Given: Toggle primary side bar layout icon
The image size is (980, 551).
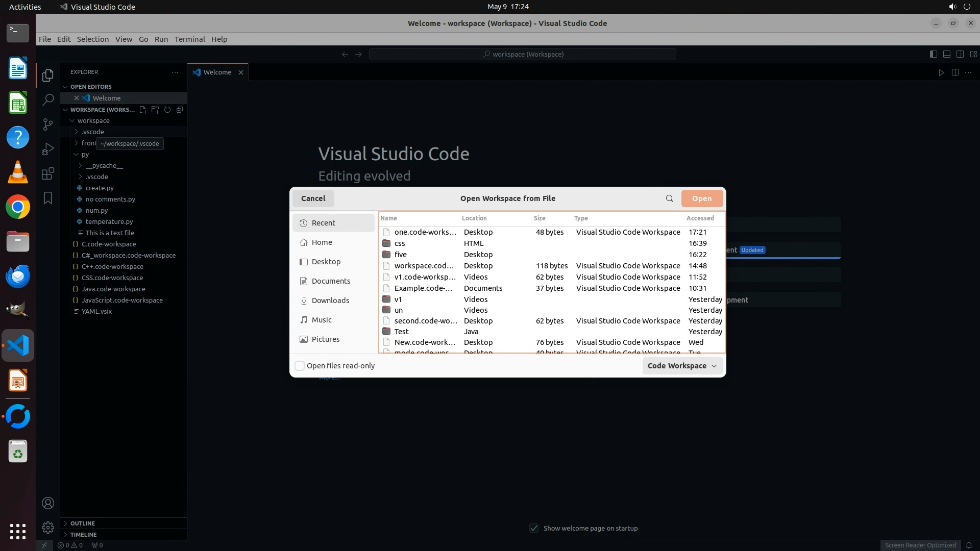Looking at the screenshot, I should [933, 54].
